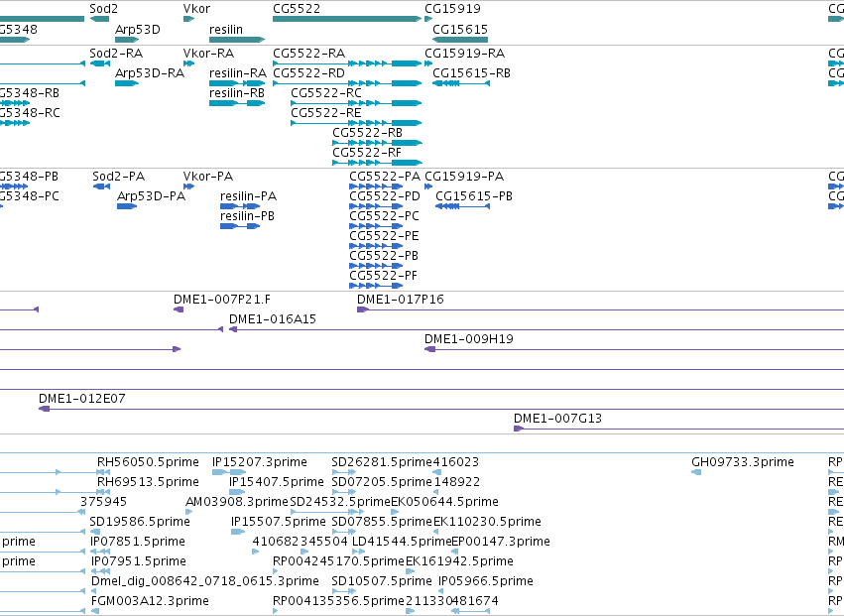
Task: Choose the CG5522-RF transcript label
Action: coord(367,153)
